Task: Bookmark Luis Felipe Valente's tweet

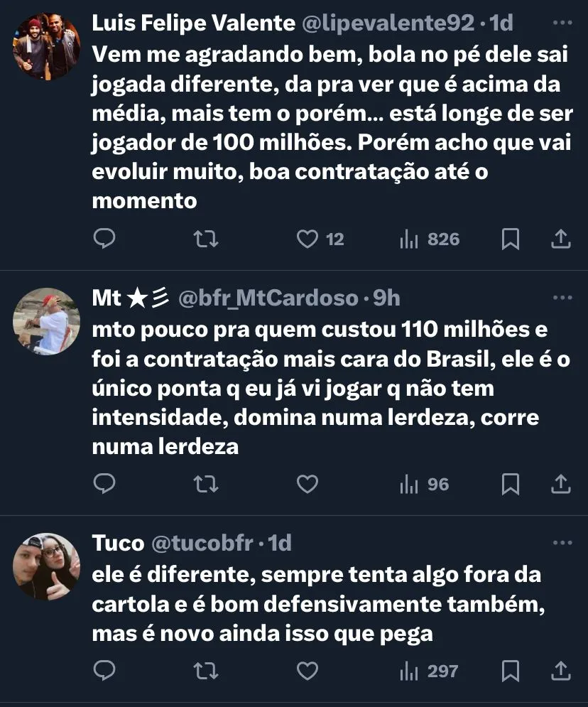Action: [511, 239]
